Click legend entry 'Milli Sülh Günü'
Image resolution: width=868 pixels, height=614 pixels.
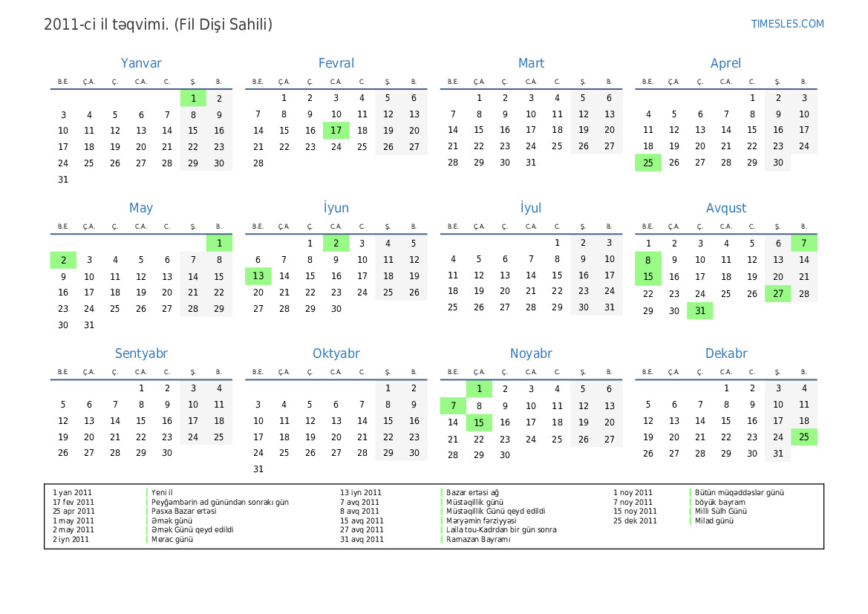[721, 511]
